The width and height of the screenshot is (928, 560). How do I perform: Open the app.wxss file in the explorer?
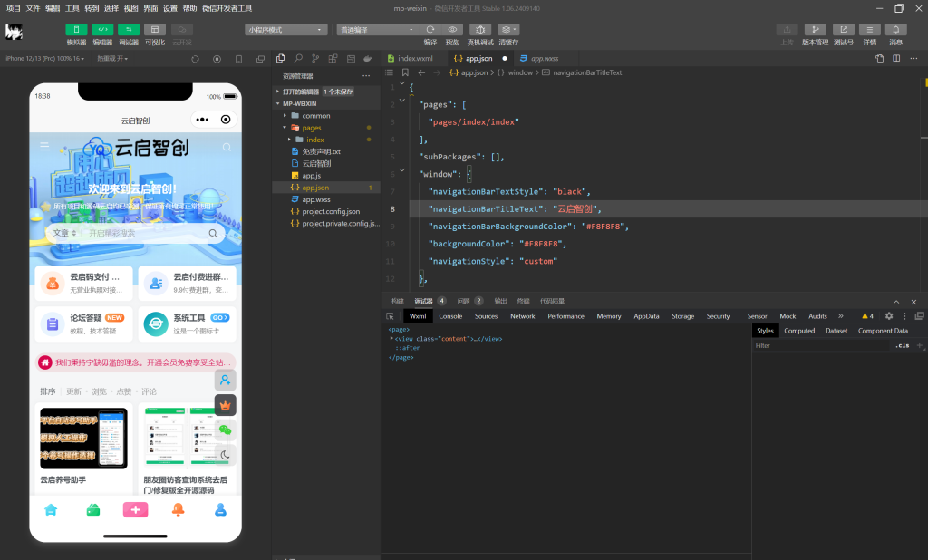pos(325,199)
